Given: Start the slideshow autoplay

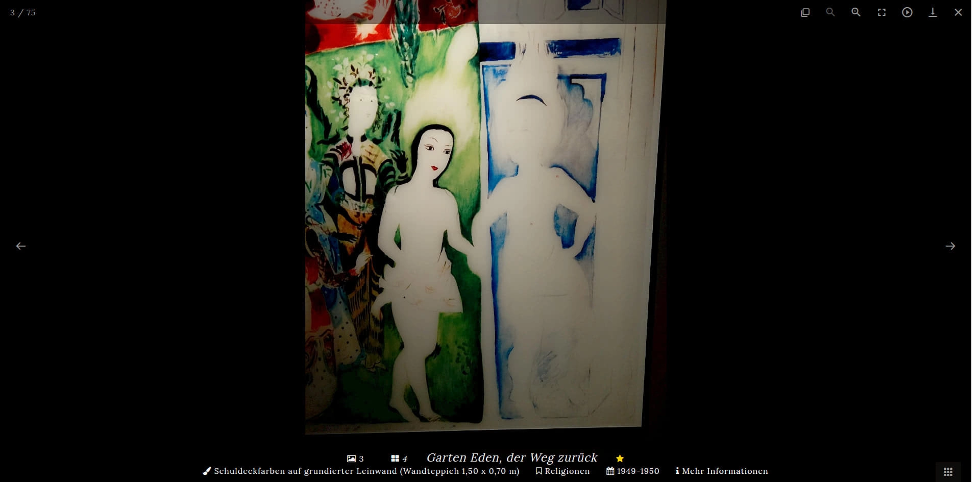Looking at the screenshot, I should (907, 12).
